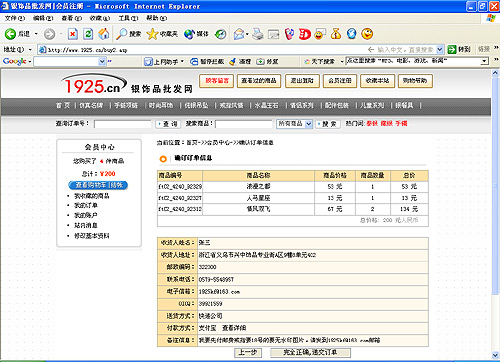Open the 上网助手 dropdown arrow
Viewport: 500px width, 362px height.
(x=182, y=62)
